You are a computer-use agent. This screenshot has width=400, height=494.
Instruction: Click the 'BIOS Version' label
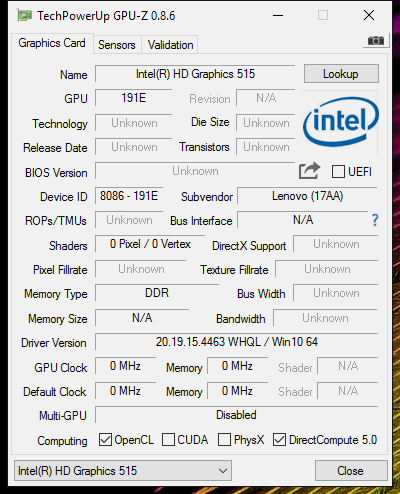coord(56,173)
